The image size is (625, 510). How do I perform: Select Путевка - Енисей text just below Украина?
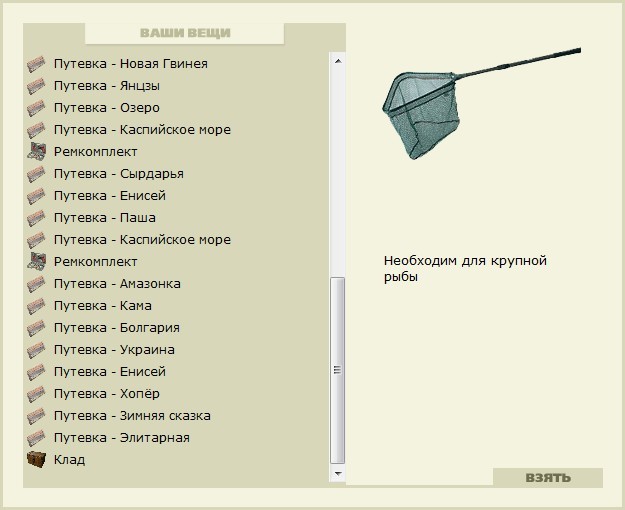[x=110, y=372]
